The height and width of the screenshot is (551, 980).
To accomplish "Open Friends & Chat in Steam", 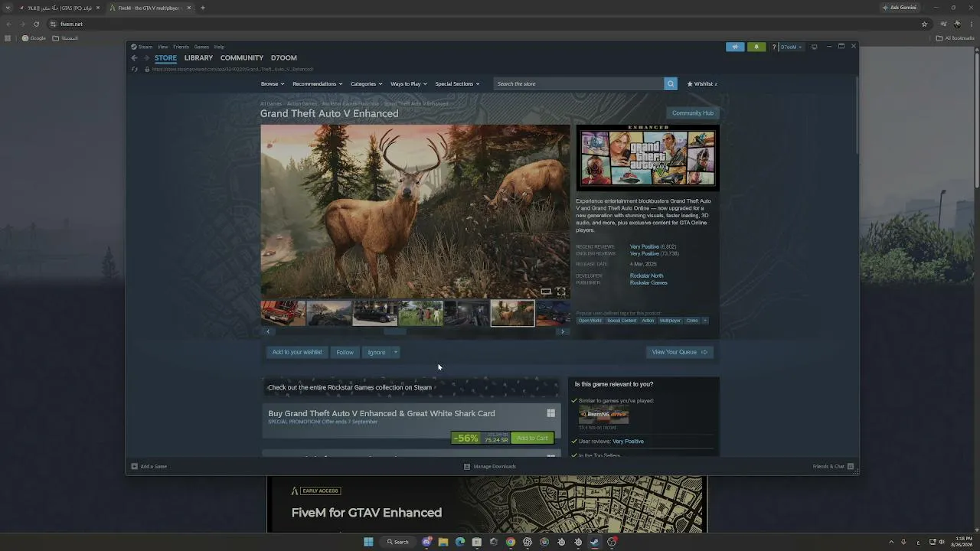I will (x=833, y=466).
